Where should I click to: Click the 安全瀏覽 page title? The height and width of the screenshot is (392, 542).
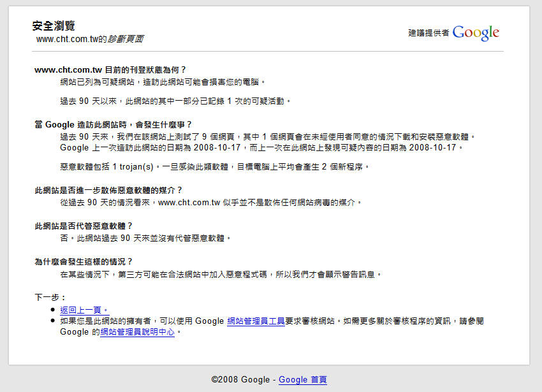(54, 25)
